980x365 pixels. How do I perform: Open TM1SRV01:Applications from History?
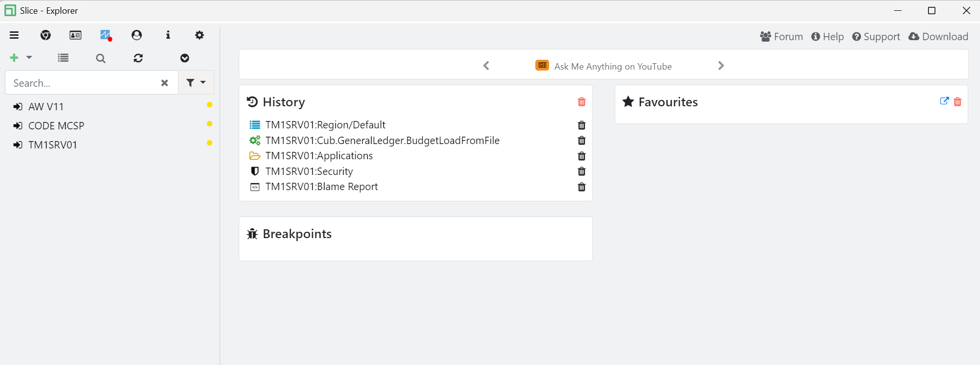[319, 156]
